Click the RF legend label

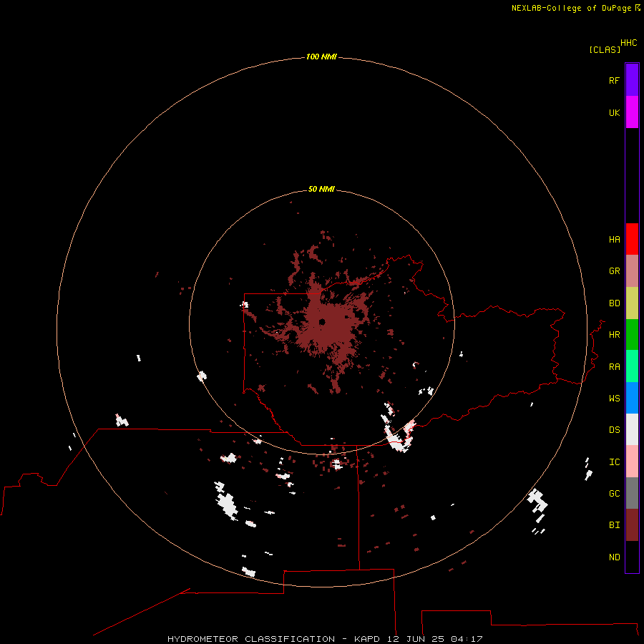tap(614, 80)
